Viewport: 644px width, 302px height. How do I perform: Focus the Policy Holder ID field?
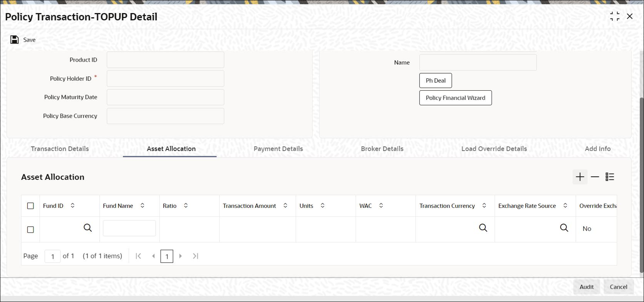pos(165,78)
